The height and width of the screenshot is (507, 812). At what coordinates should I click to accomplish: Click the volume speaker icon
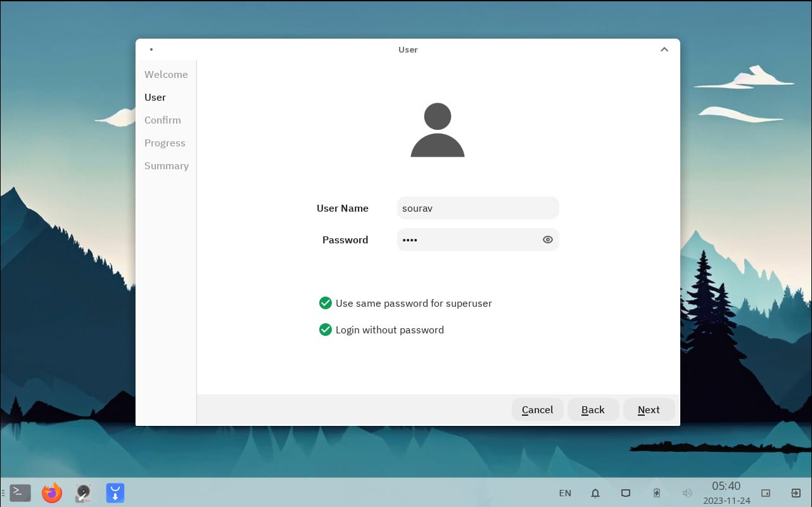click(x=687, y=493)
